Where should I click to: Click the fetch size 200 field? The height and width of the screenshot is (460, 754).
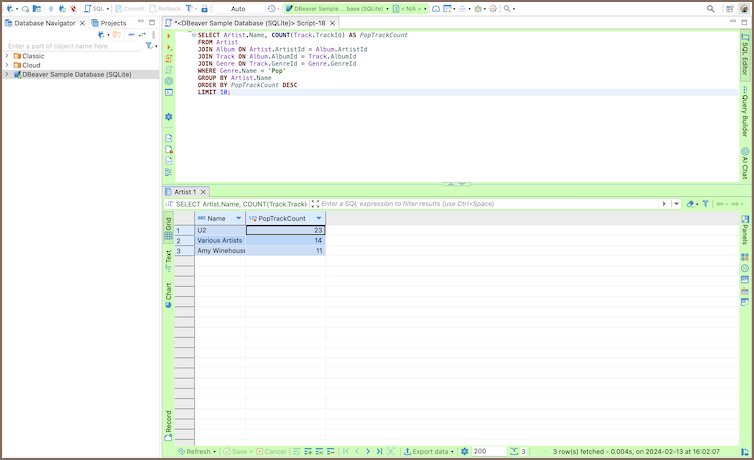pyautogui.click(x=487, y=452)
